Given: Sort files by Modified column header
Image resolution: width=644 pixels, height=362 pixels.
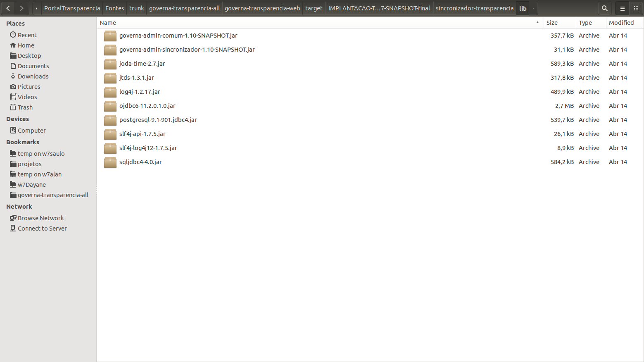Looking at the screenshot, I should pyautogui.click(x=625, y=23).
